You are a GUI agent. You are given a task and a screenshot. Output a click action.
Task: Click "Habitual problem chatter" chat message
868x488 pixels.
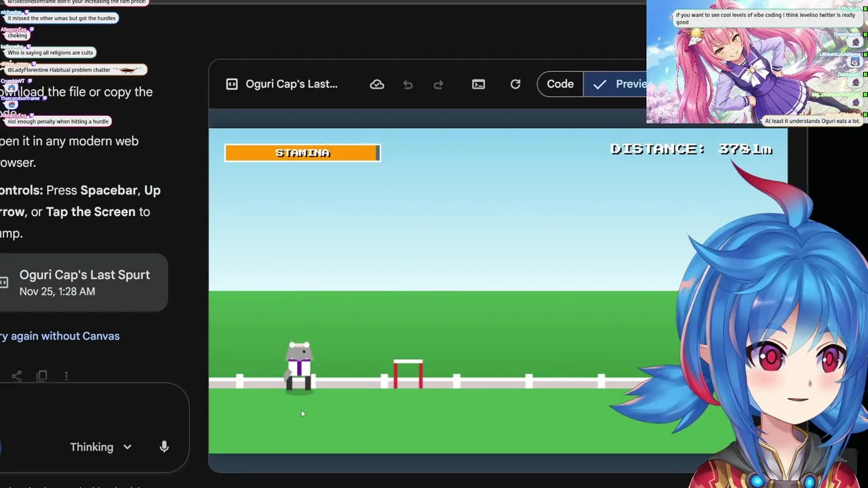pos(76,70)
